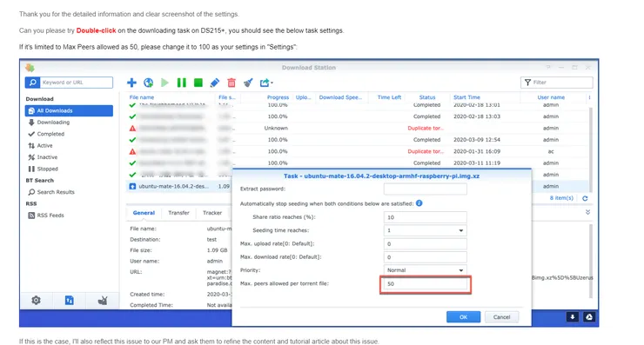Click the info icon beside seeding conditions
644x345 pixels.
[419, 203]
